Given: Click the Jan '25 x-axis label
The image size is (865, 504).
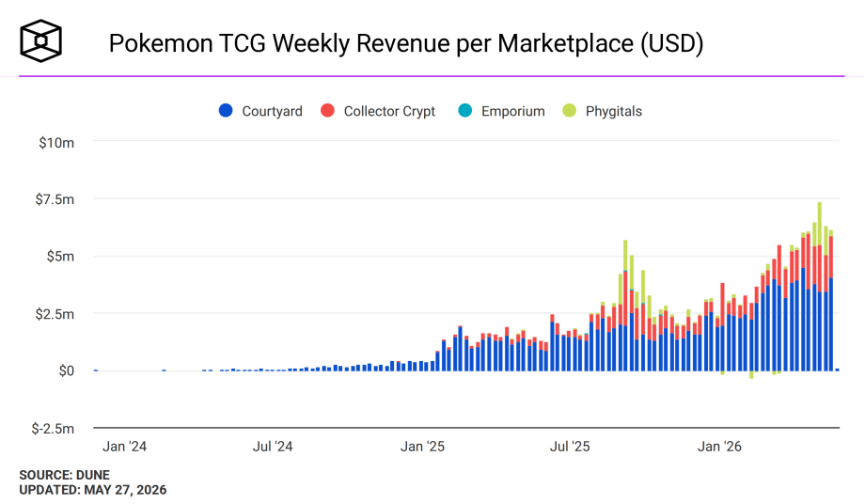Looking at the screenshot, I should (422, 446).
